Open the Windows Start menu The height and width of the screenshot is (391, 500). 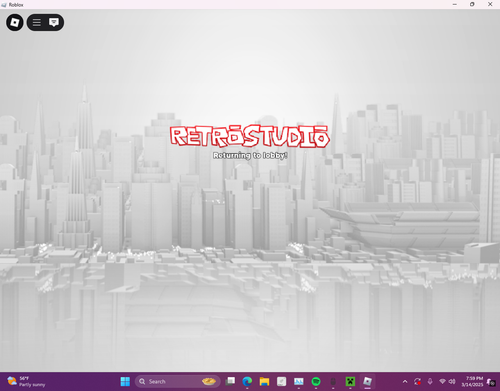(x=125, y=381)
